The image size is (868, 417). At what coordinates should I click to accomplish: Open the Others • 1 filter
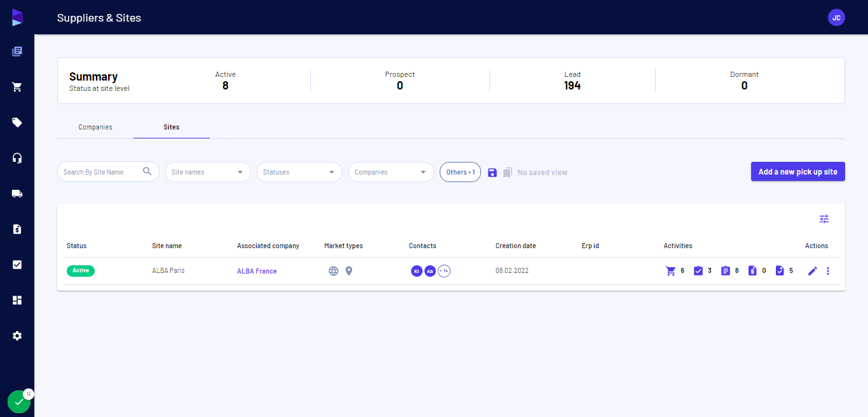[460, 172]
